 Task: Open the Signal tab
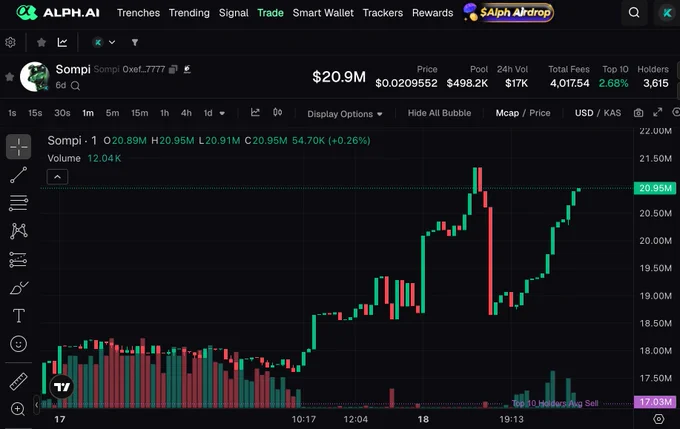click(x=234, y=13)
